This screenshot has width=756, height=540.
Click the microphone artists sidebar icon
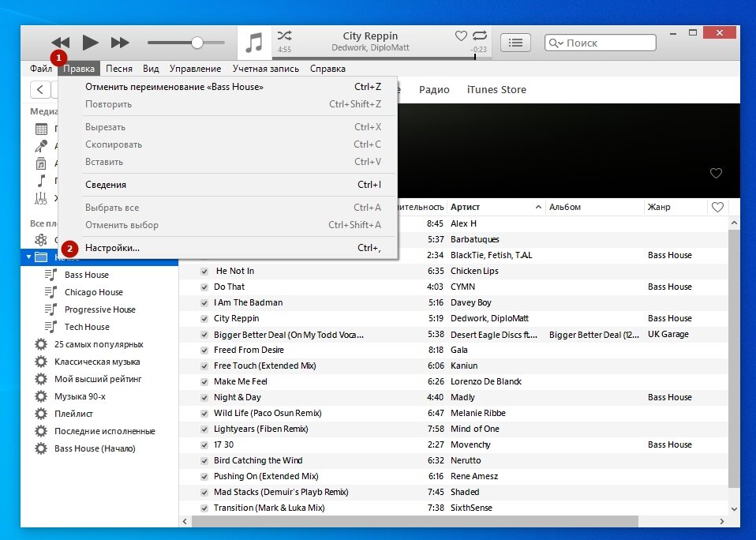click(42, 146)
